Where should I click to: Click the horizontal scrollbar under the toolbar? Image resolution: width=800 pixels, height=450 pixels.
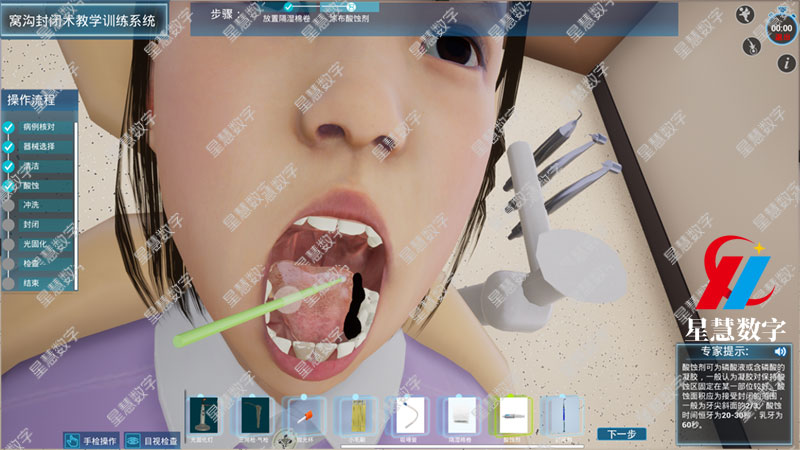462,446
